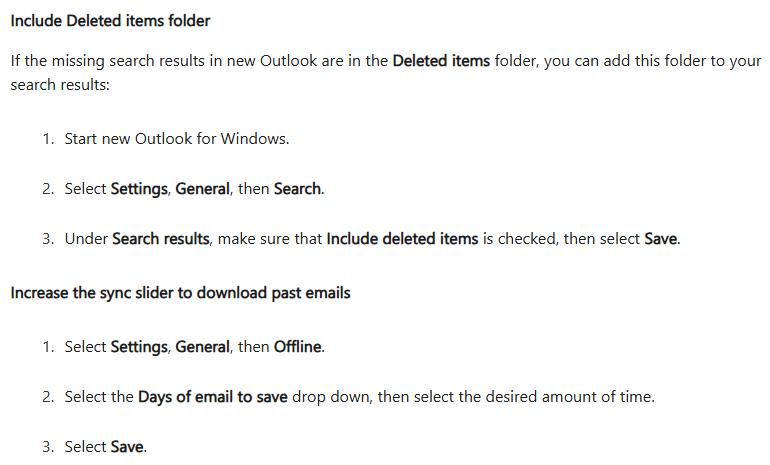
Task: Click the bold 'Search' word in step two
Action: [298, 189]
